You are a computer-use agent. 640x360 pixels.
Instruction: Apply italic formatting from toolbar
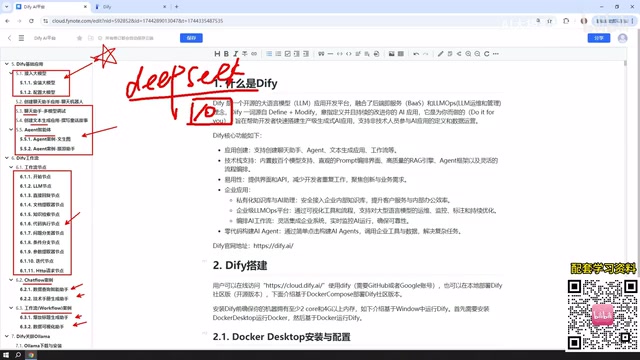(x=236, y=54)
